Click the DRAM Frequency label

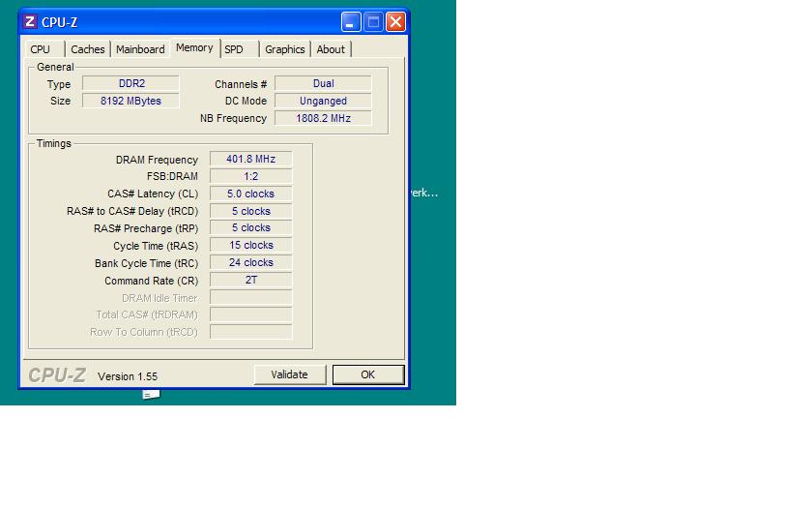coord(157,160)
